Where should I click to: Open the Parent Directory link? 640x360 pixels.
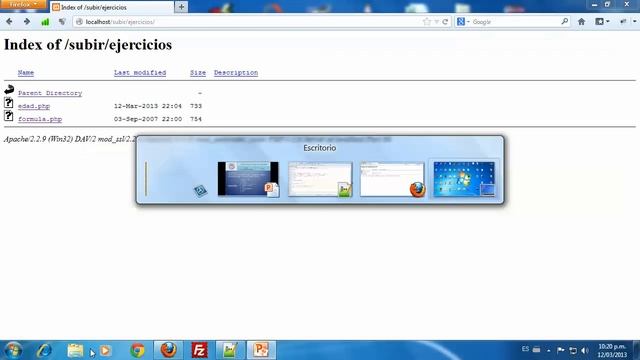pos(50,93)
